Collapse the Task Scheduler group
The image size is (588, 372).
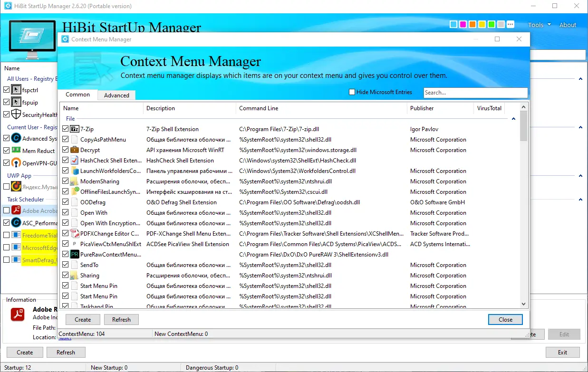pos(580,200)
